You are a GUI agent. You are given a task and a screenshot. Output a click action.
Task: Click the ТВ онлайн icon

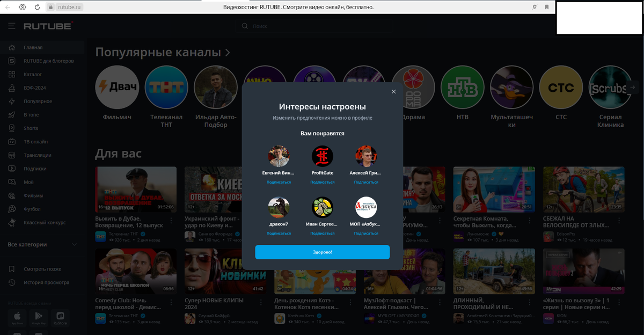coord(12,142)
